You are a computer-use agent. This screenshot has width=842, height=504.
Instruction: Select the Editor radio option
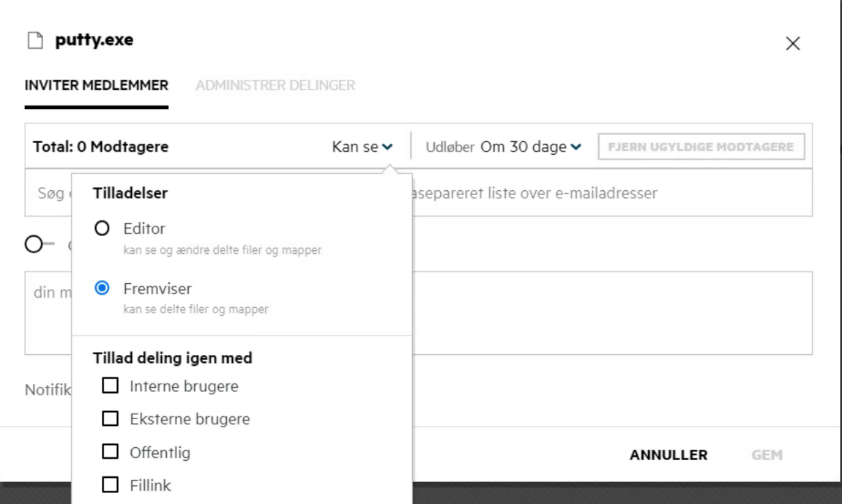tap(102, 228)
